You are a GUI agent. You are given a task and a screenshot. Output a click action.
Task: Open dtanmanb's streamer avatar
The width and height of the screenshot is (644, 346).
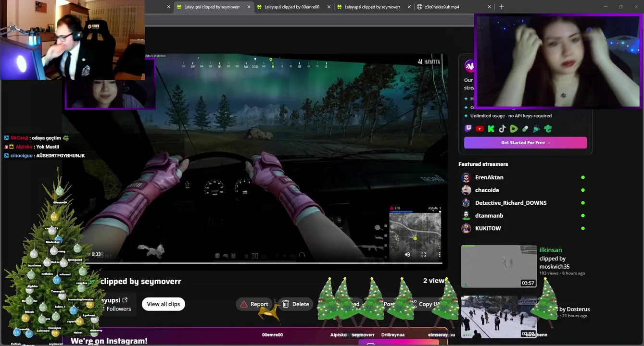click(x=466, y=216)
